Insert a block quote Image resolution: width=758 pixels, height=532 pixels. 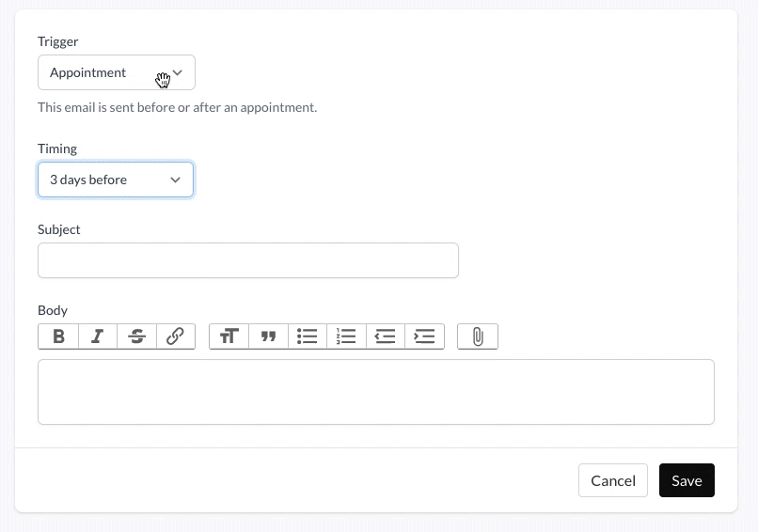[268, 336]
